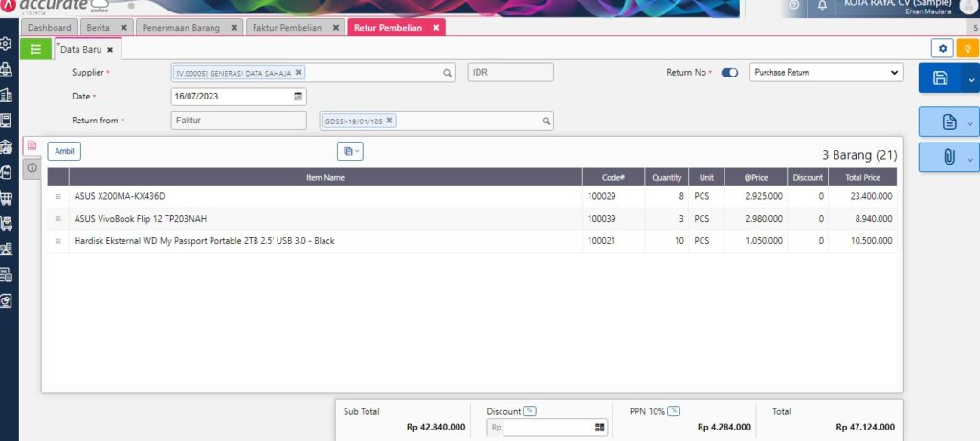Toggle PPN 10% percent option
This screenshot has height=441, width=980.
[675, 411]
